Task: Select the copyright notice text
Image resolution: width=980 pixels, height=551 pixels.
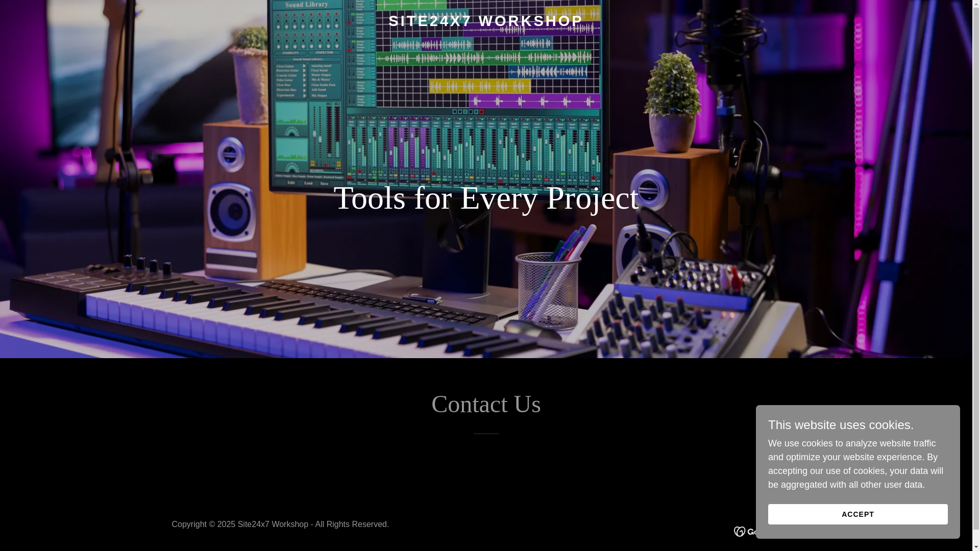Action: tap(280, 524)
